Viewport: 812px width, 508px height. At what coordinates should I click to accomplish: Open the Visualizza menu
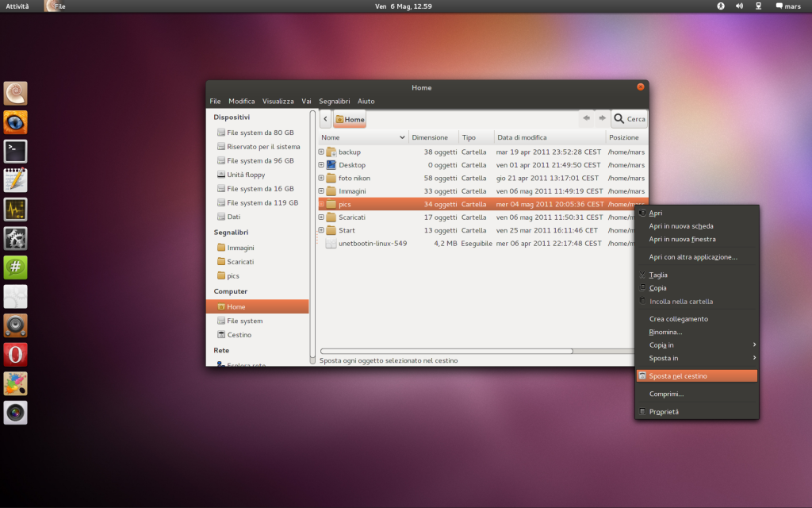pyautogui.click(x=278, y=101)
